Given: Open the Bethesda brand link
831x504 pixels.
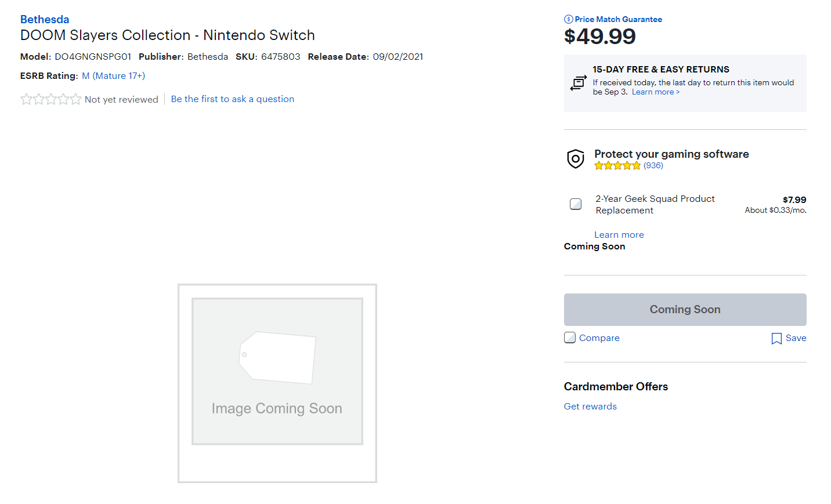Looking at the screenshot, I should click(45, 19).
